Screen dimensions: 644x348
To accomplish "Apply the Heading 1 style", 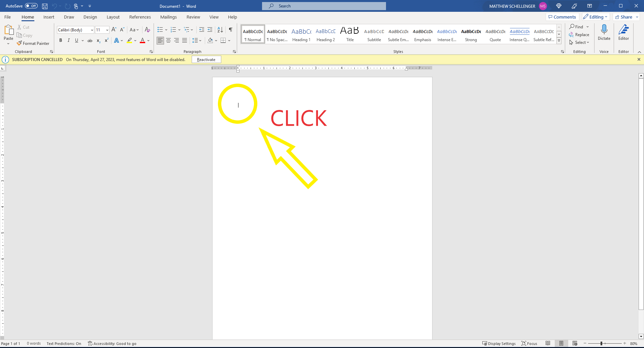I will coord(301,34).
